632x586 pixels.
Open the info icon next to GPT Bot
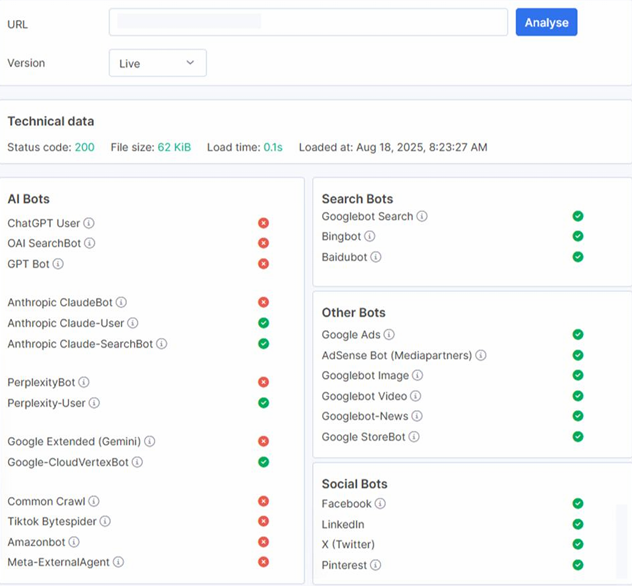58,264
